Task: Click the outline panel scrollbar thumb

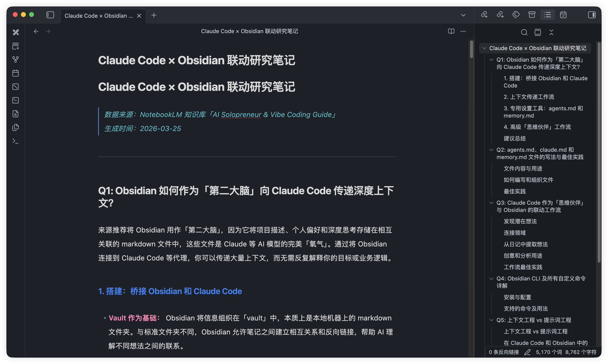Action: 599,152
